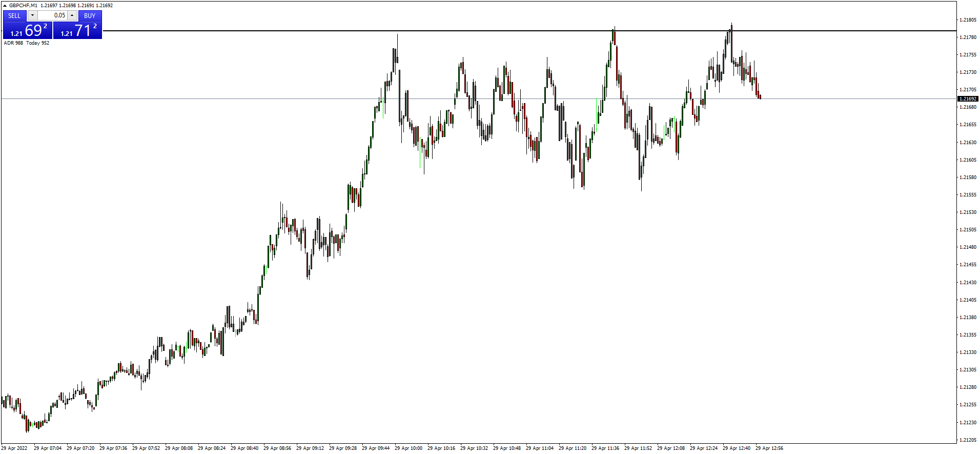Click the current price tag 1.21692

(x=968, y=98)
